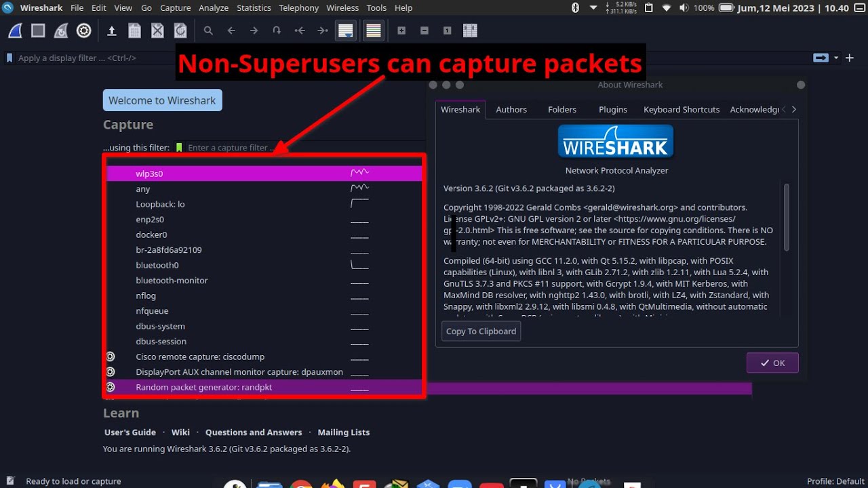Open Questions and Answers link

(254, 432)
